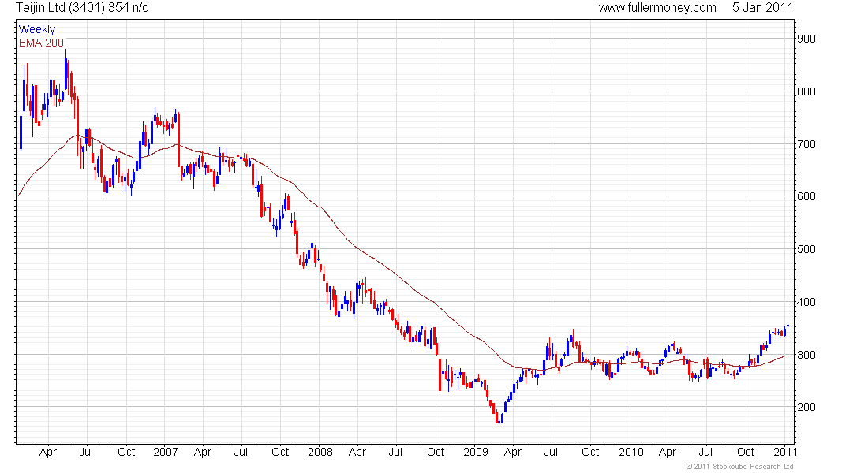Image resolution: width=868 pixels, height=473 pixels.
Task: Click the 700 price axis label
Action: point(806,144)
